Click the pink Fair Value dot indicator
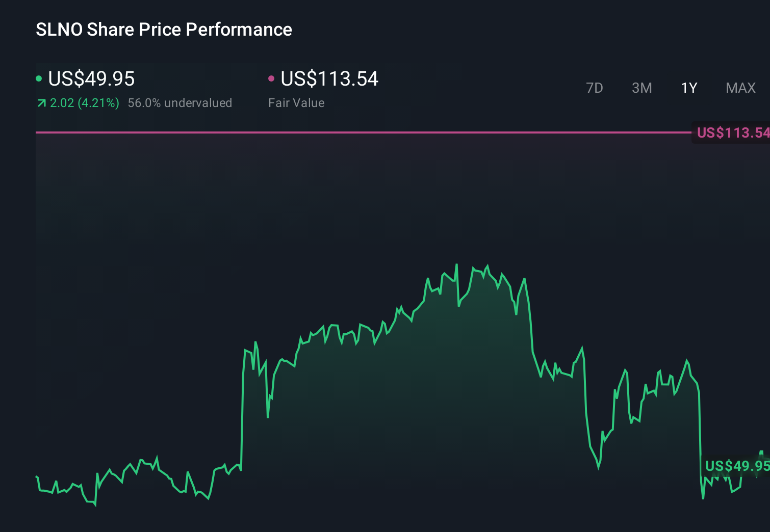This screenshot has height=532, width=770. (x=272, y=78)
